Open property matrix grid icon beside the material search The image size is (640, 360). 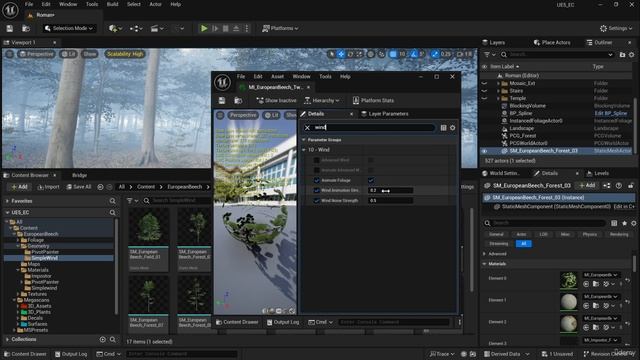pyautogui.click(x=443, y=128)
